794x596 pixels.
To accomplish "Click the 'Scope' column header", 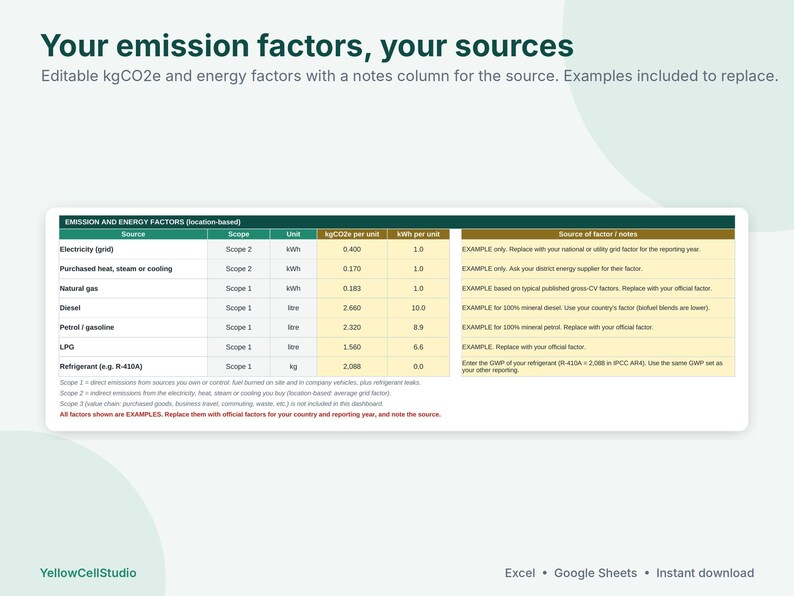I will 239,234.
